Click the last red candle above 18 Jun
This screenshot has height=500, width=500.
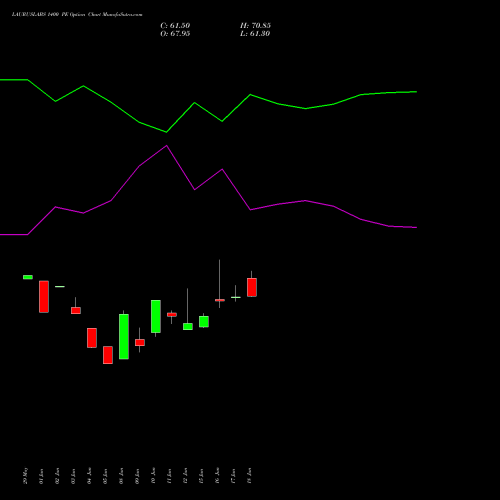point(252,287)
